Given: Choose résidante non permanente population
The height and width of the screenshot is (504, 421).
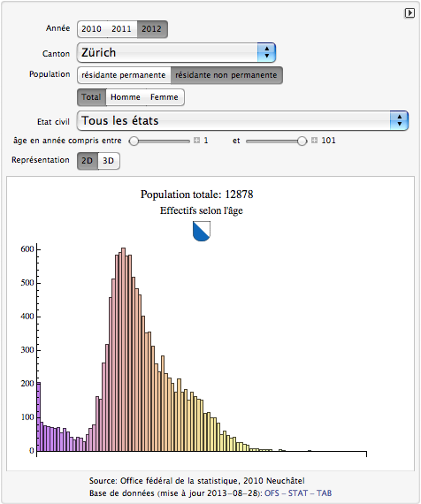Looking at the screenshot, I should pyautogui.click(x=226, y=75).
